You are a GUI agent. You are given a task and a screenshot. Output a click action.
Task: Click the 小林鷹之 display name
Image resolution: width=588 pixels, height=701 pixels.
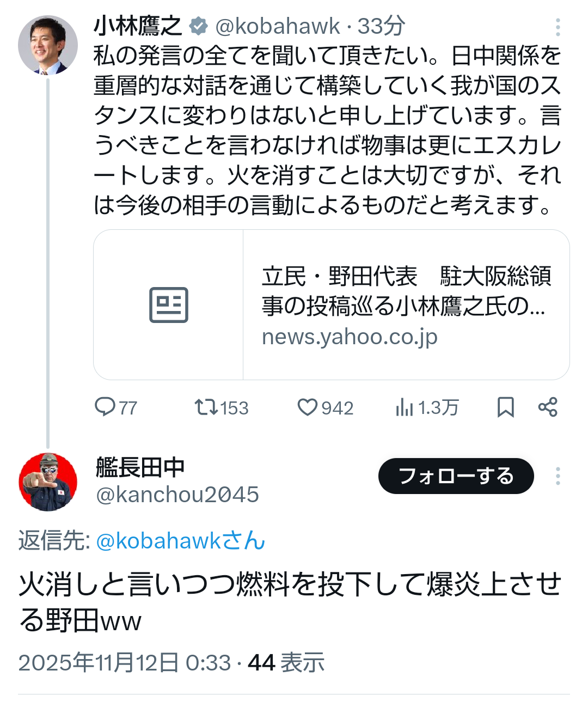tap(138, 26)
